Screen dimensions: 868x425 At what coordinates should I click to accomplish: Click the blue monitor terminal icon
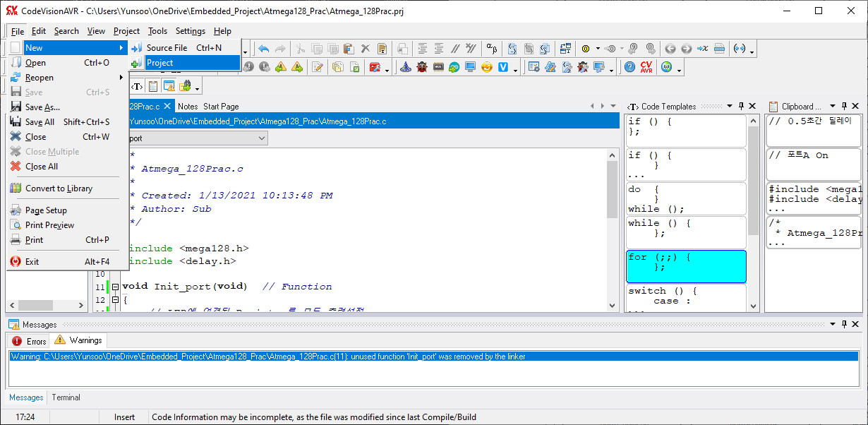(x=471, y=67)
